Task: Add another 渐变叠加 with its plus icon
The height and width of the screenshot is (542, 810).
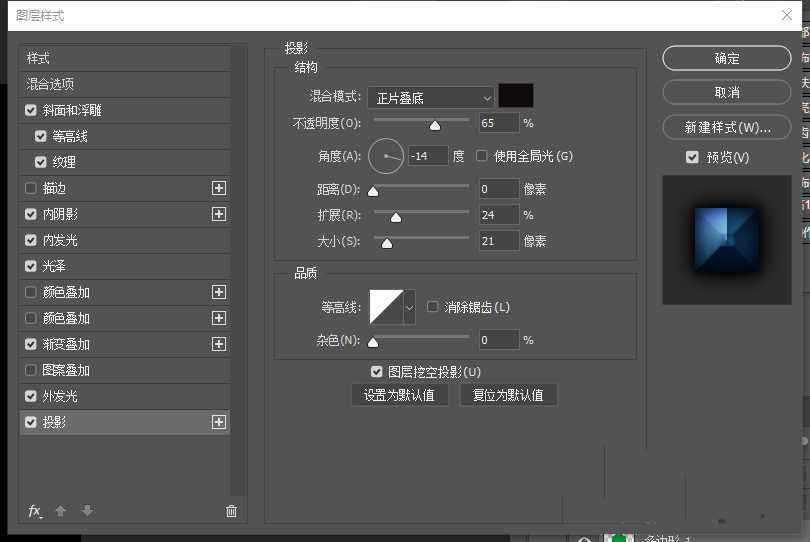Action: (x=219, y=344)
